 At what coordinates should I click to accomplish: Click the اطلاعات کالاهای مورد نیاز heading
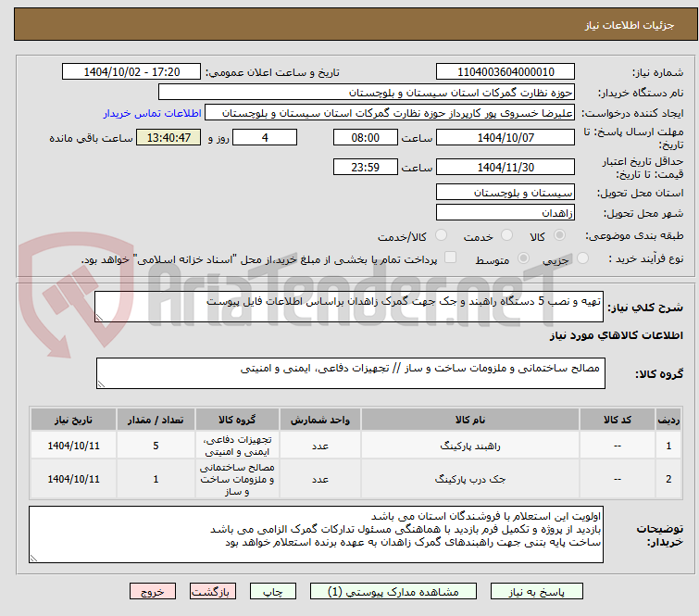coord(616,335)
